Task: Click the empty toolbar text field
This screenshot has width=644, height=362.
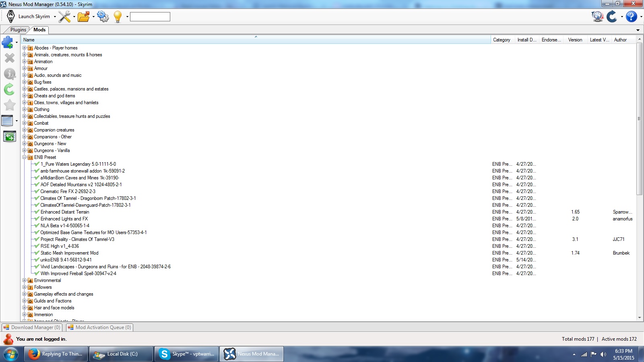Action: tap(150, 16)
